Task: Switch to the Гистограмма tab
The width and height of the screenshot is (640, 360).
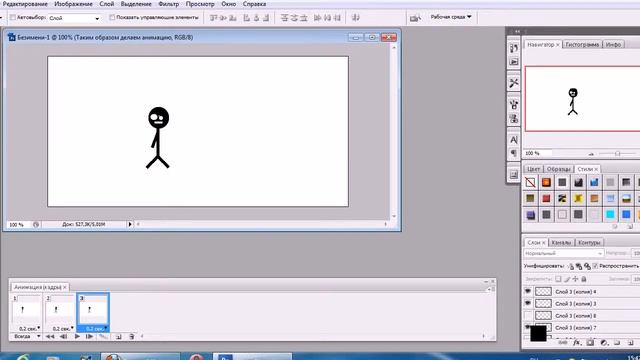Action: pos(582,44)
